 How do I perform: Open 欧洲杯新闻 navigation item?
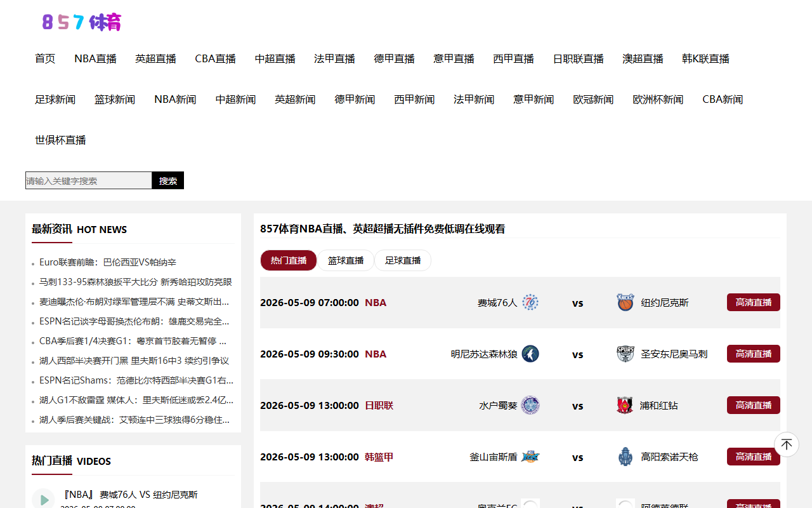tap(658, 99)
